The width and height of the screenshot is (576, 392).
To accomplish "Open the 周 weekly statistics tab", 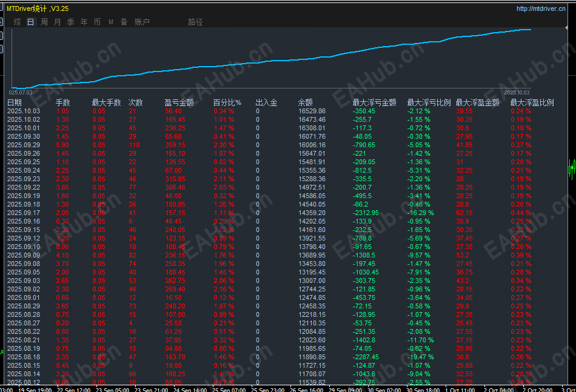I will 44,22.
